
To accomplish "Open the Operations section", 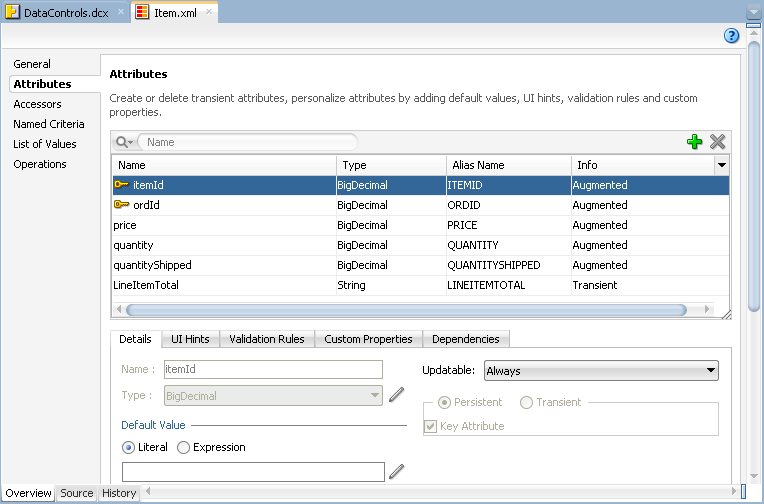I will 40,164.
